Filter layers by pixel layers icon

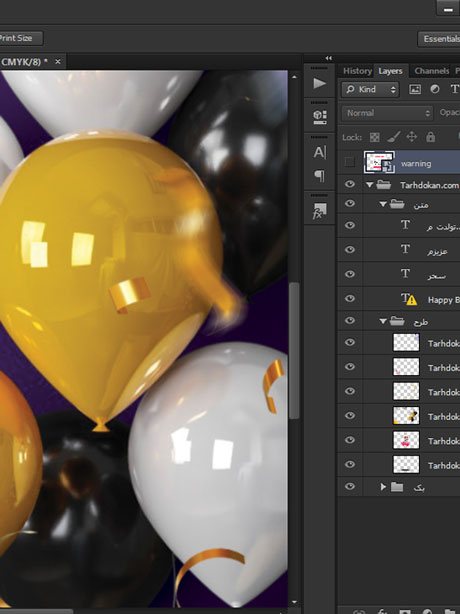point(415,89)
